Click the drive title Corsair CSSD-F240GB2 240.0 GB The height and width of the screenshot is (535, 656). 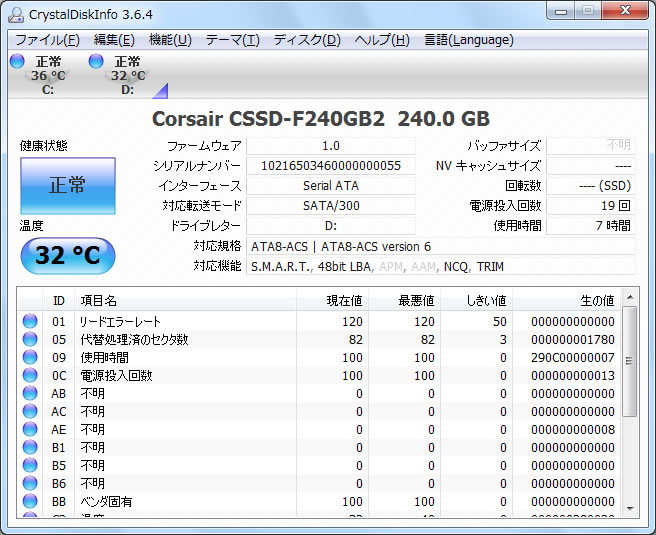pos(320,119)
